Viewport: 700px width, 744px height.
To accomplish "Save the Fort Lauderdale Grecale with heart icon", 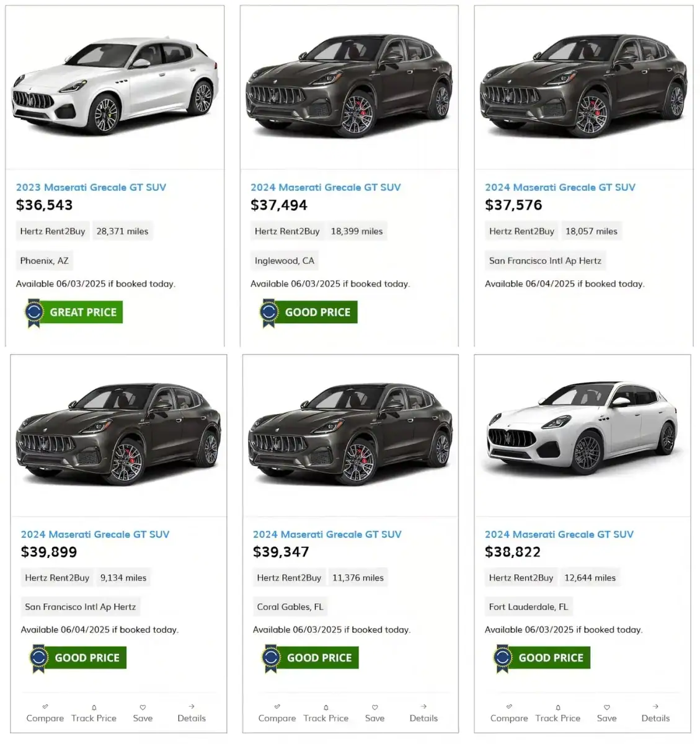I will point(606,707).
